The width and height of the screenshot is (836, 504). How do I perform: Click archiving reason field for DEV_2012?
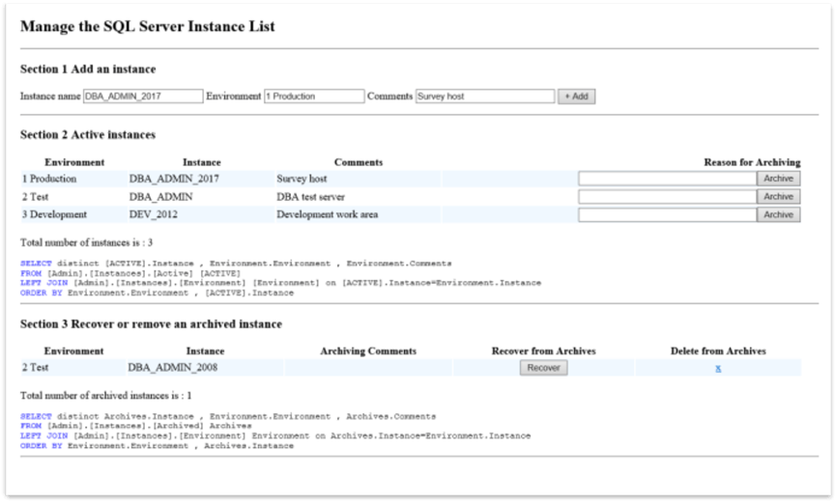668,214
